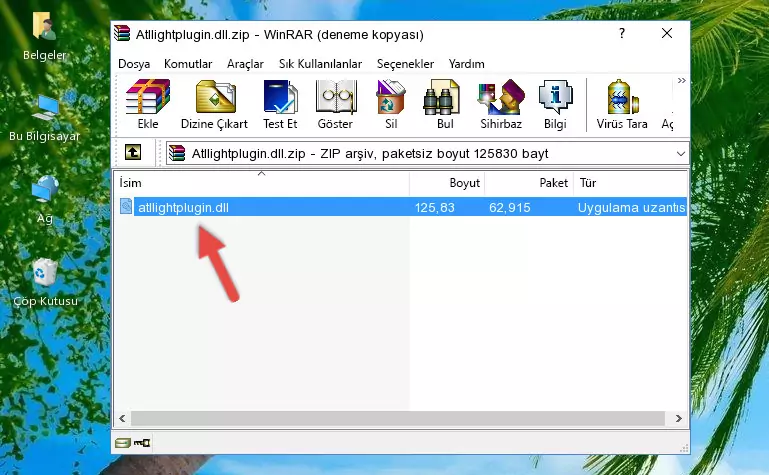Screen dimensions: 769x475
Task: Click the atllightplugin.dll file icon
Action: [x=126, y=206]
